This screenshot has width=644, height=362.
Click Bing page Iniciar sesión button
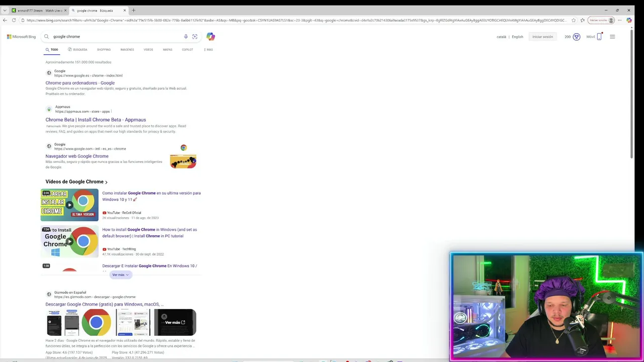click(542, 37)
